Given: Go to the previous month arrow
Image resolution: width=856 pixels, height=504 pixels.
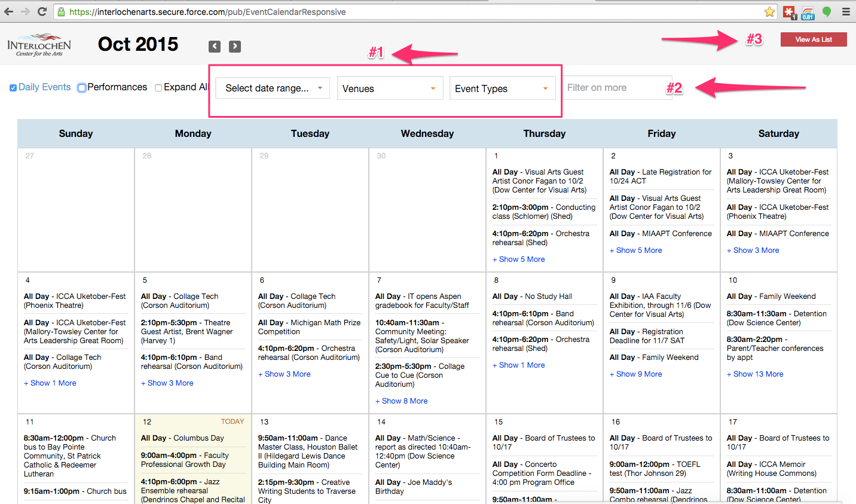Looking at the screenshot, I should point(215,47).
